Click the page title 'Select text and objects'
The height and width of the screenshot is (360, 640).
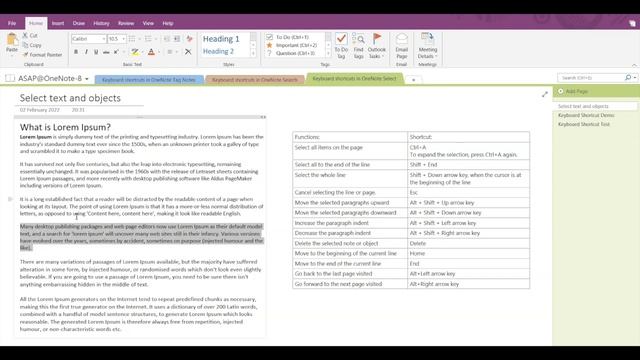(x=70, y=98)
